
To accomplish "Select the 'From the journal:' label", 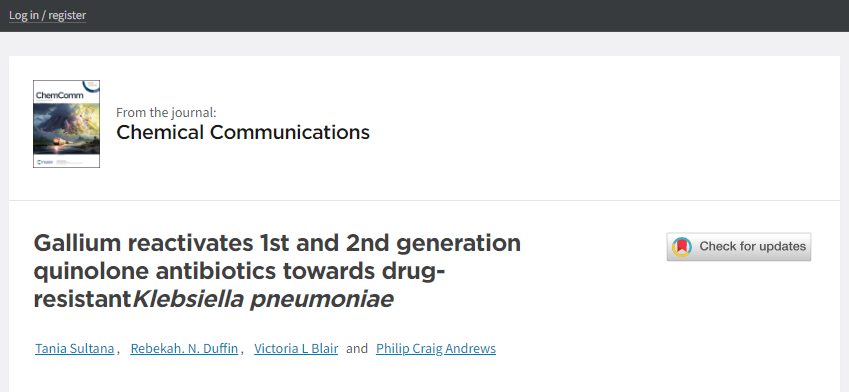I will (x=166, y=113).
